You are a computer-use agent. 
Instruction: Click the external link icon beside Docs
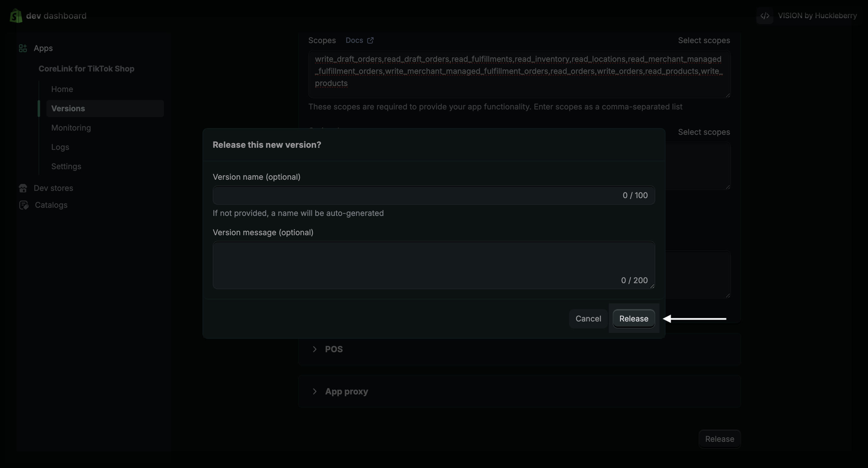click(x=370, y=40)
